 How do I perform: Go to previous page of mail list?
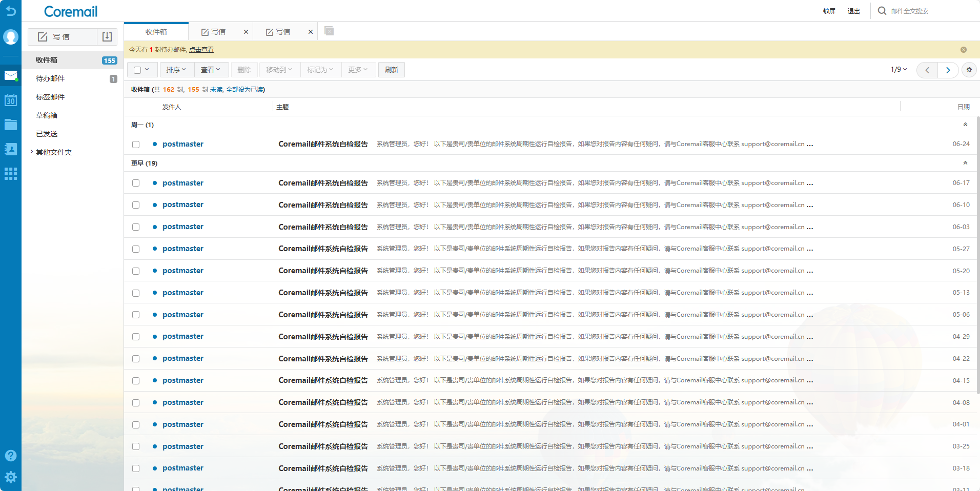tap(927, 70)
